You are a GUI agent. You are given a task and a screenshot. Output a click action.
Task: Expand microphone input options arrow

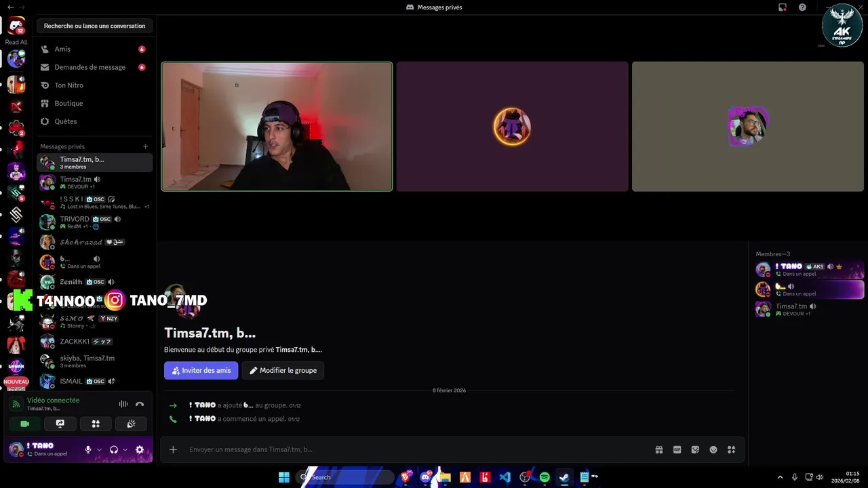[x=99, y=449]
